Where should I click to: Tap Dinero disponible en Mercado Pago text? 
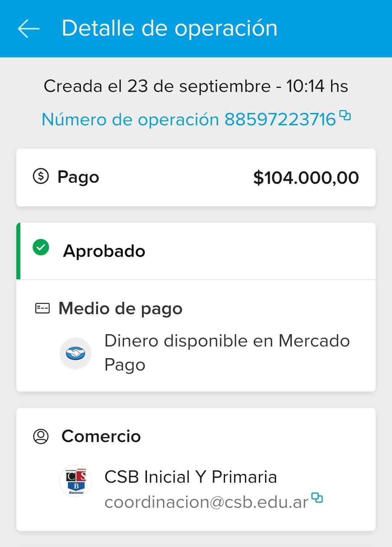[227, 352]
